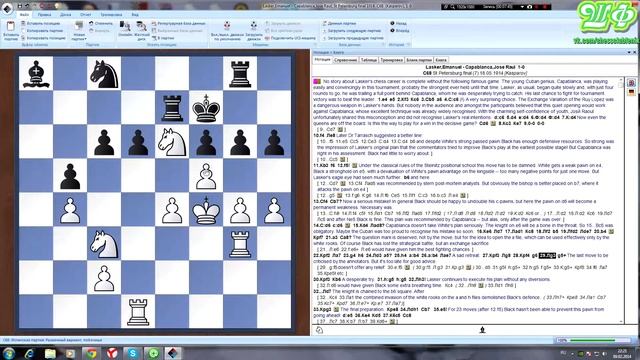Click В партии search option

click(x=163, y=38)
